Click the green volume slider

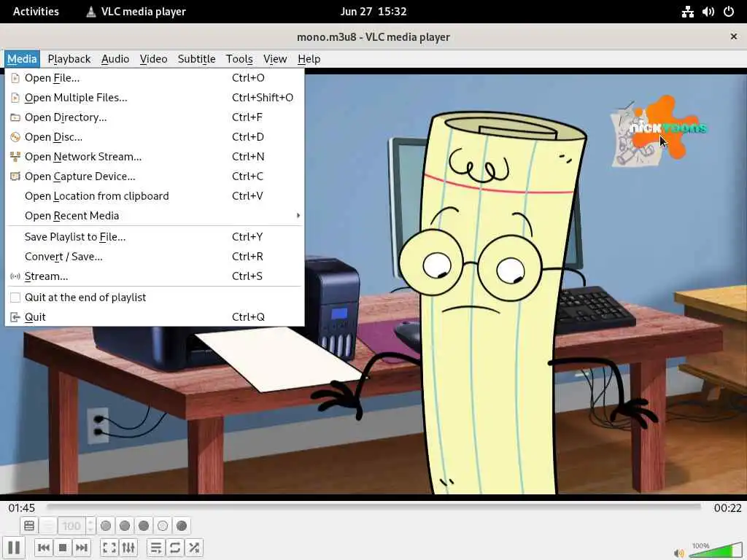(716, 550)
